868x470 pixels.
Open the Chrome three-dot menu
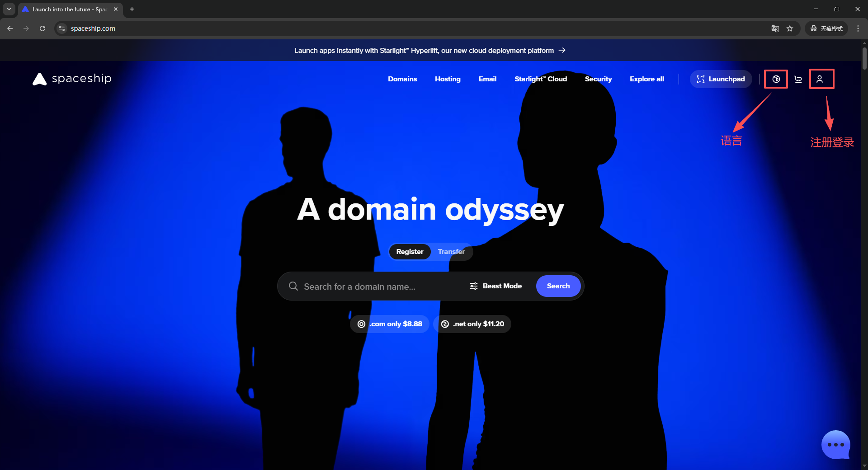coord(858,28)
